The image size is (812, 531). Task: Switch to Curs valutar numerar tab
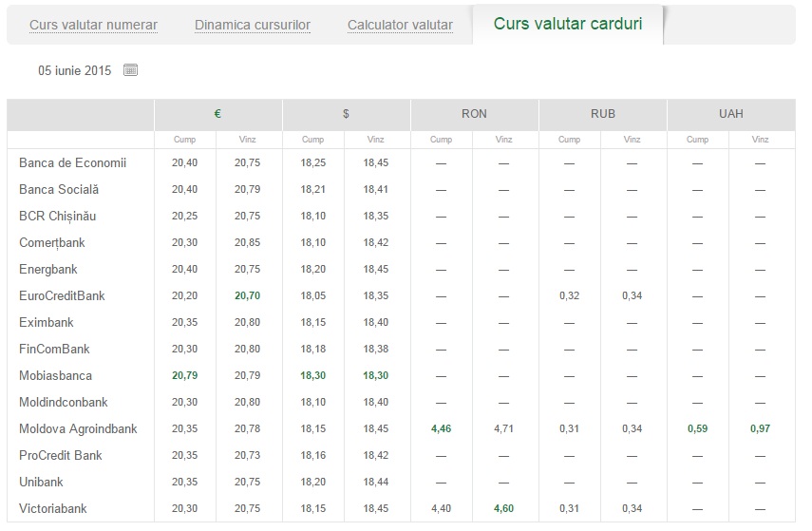(x=93, y=25)
